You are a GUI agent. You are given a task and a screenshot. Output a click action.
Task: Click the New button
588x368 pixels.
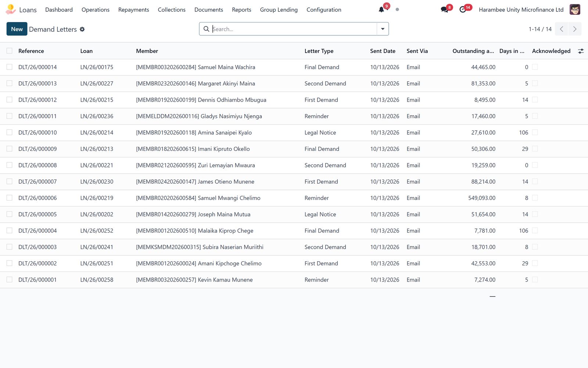click(17, 29)
